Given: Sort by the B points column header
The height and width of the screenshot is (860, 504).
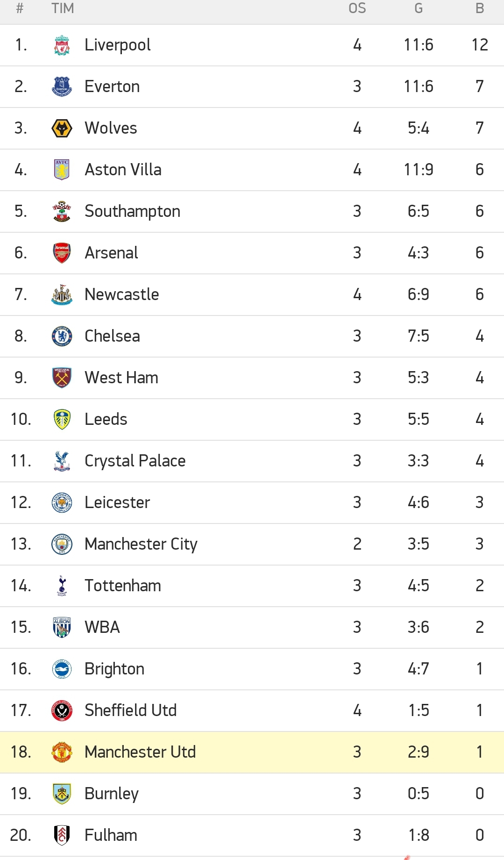Looking at the screenshot, I should click(x=480, y=8).
